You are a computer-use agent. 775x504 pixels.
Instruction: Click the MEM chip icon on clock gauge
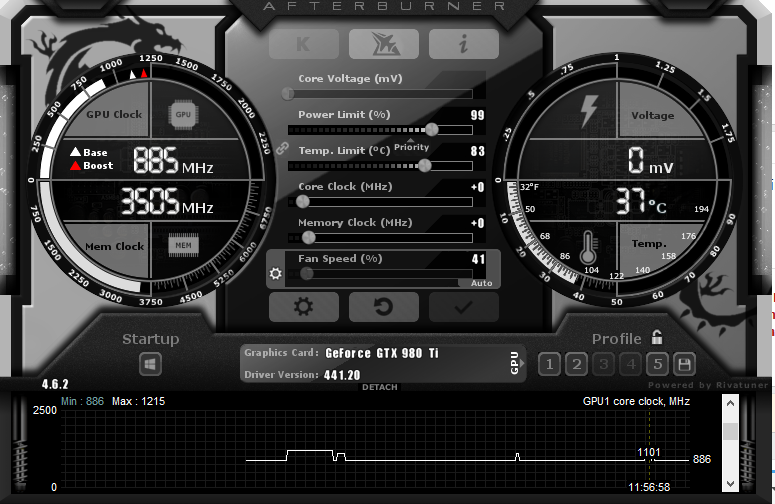point(183,245)
